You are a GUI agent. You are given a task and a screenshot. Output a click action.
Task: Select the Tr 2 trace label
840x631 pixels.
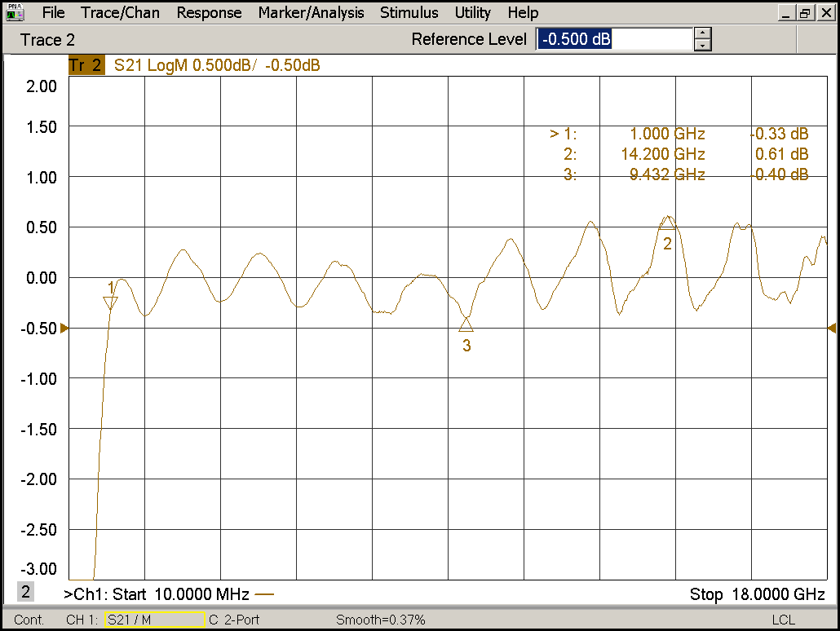point(86,65)
